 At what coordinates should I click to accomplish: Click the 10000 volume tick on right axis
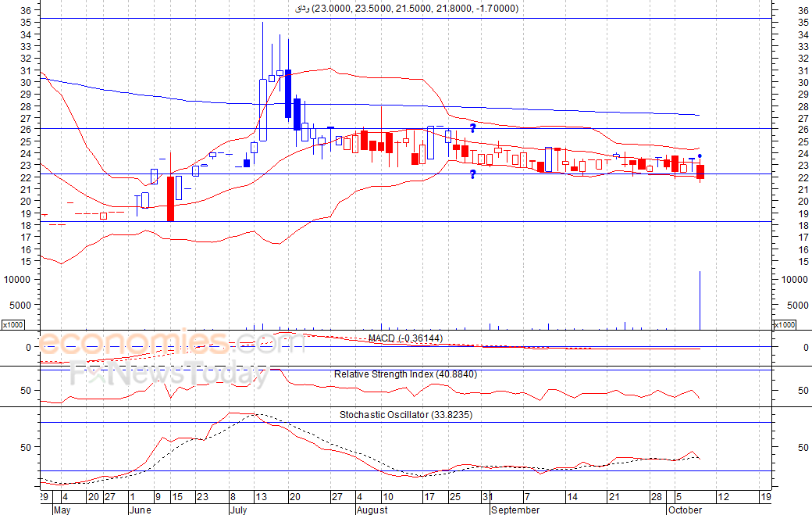pos(794,279)
